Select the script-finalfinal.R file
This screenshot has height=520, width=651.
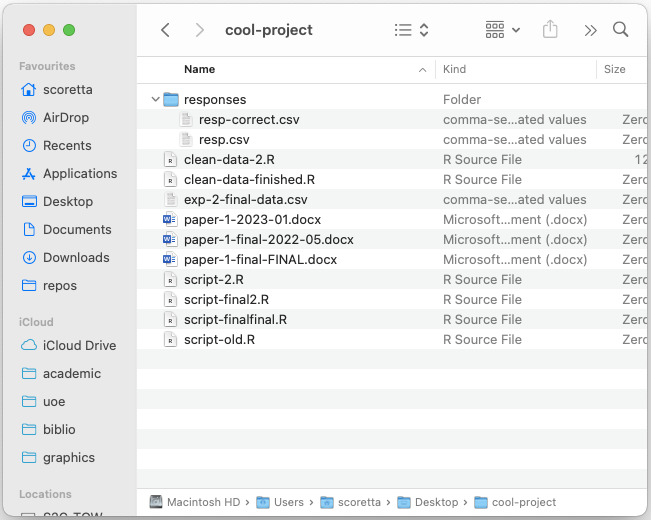[235, 319]
